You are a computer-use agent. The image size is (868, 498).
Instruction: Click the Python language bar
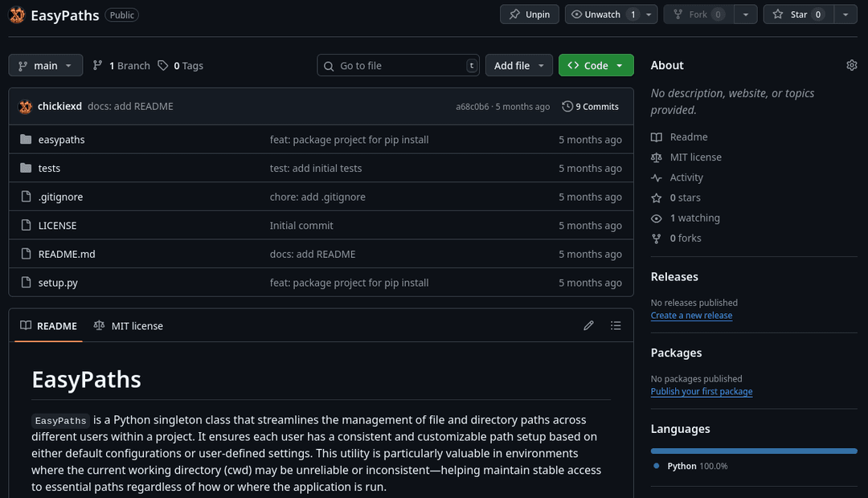click(754, 451)
